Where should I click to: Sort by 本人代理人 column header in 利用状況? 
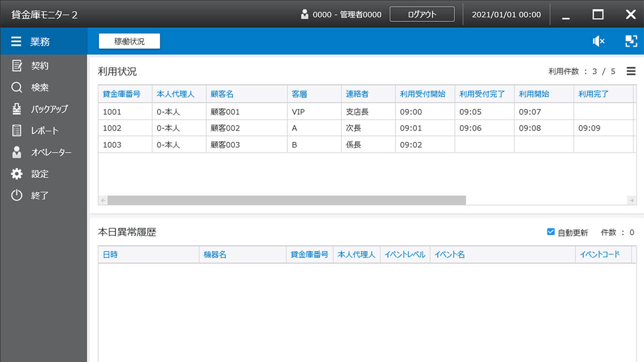pos(179,94)
